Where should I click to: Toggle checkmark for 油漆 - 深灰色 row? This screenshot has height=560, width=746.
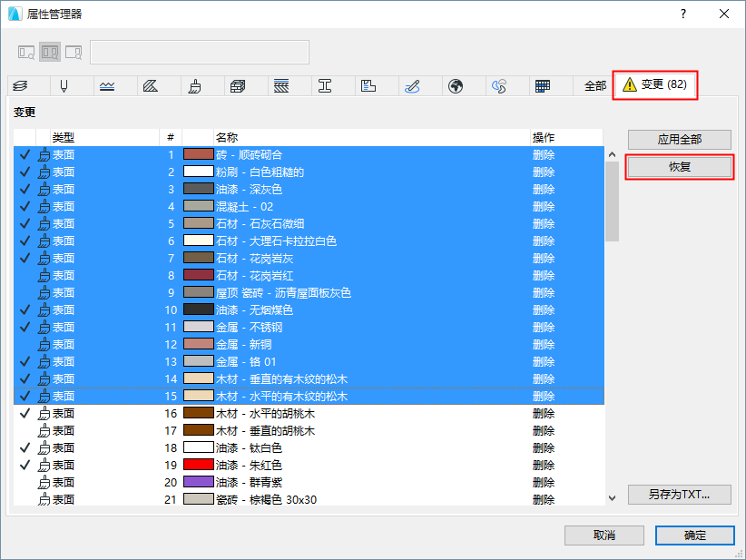click(25, 190)
